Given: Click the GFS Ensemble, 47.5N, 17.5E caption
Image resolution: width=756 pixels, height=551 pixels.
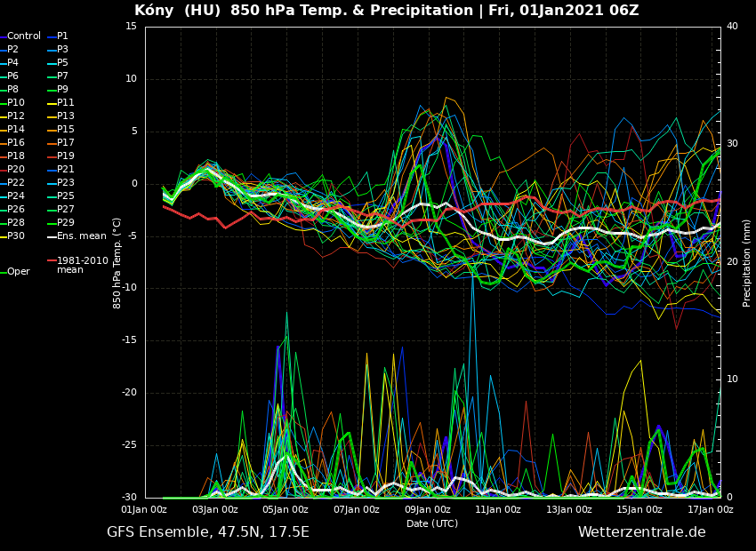Looking at the screenshot, I should coord(208,532).
